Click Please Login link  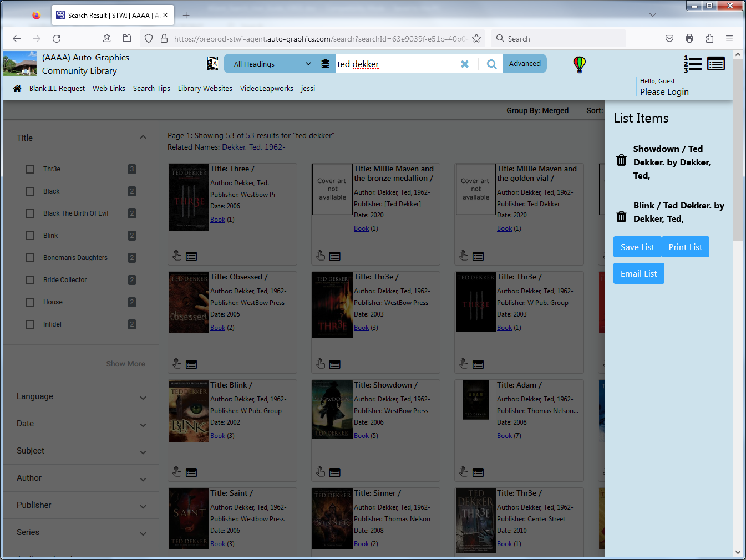pos(664,92)
